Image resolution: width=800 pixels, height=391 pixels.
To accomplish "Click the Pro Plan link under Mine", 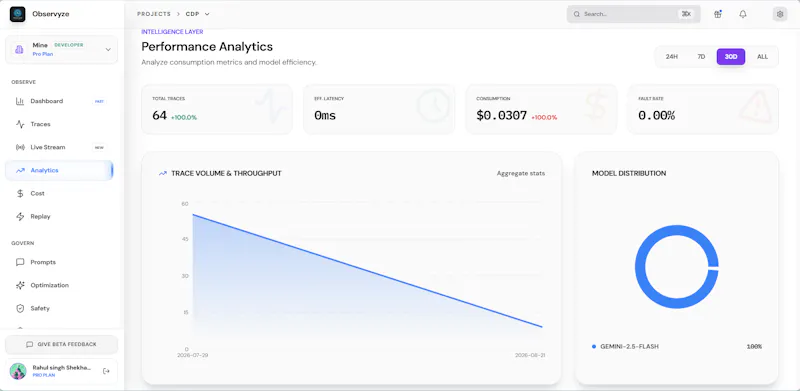I will click(43, 54).
